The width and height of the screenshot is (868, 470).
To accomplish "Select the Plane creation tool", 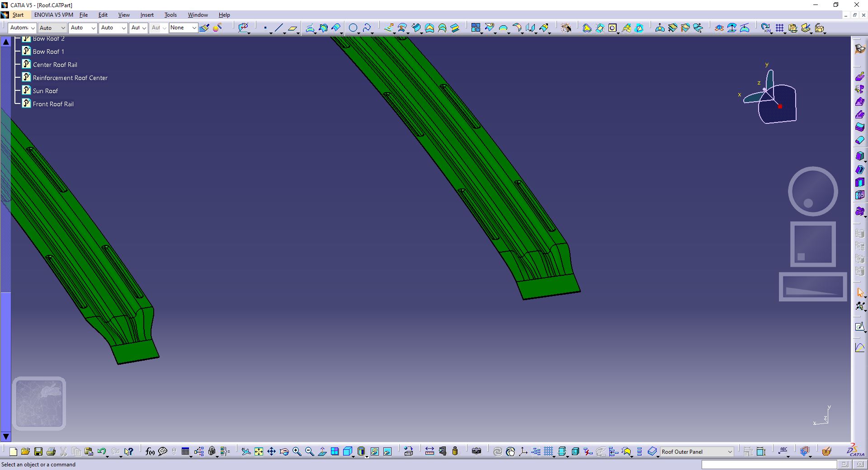I will tap(292, 28).
